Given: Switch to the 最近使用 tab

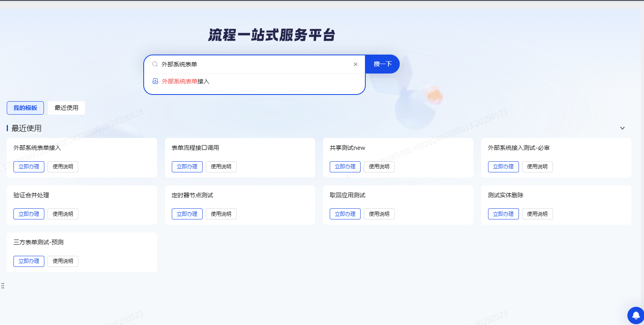Looking at the screenshot, I should pos(66,108).
